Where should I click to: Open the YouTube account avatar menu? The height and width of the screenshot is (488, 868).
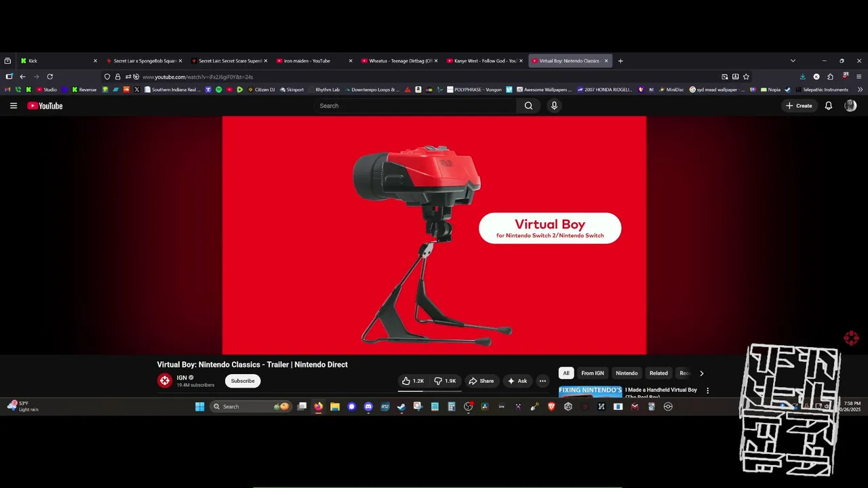[x=850, y=106]
